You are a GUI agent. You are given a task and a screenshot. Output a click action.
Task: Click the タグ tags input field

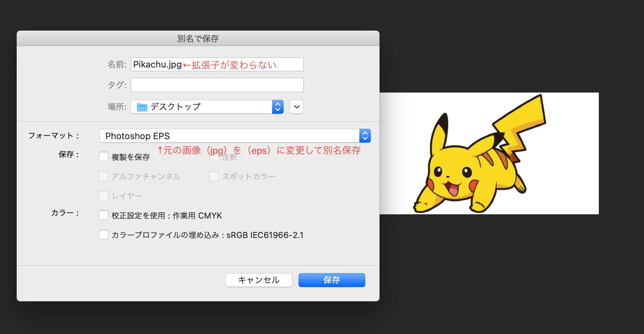217,85
